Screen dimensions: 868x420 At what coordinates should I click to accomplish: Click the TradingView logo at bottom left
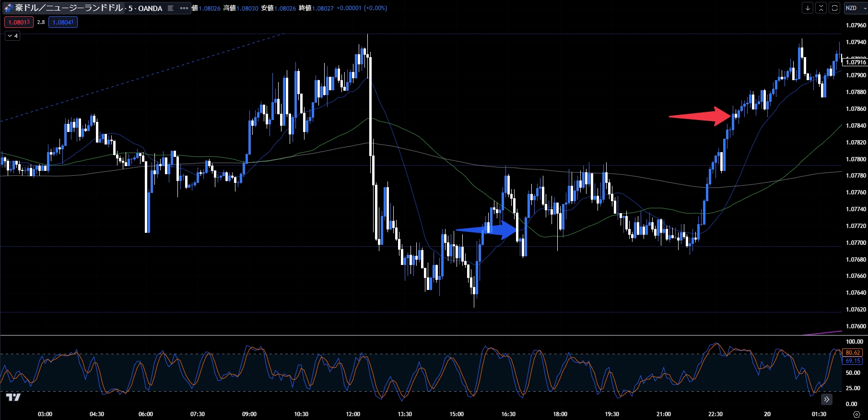tap(13, 397)
